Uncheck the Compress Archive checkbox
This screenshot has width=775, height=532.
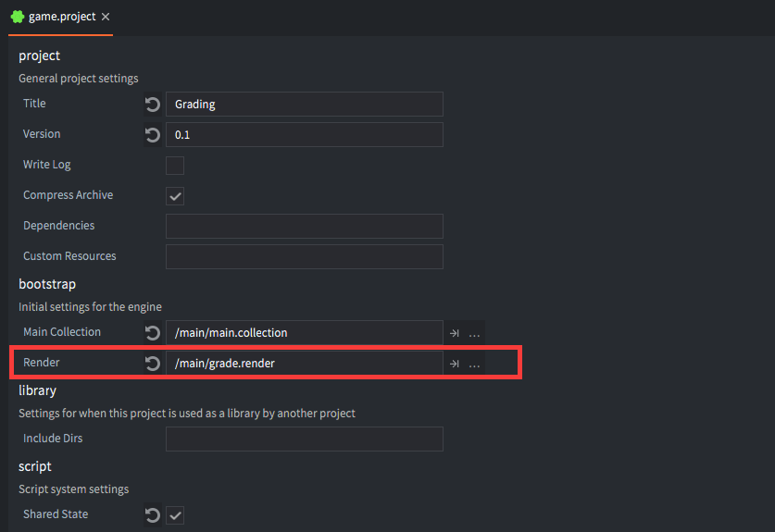click(175, 196)
